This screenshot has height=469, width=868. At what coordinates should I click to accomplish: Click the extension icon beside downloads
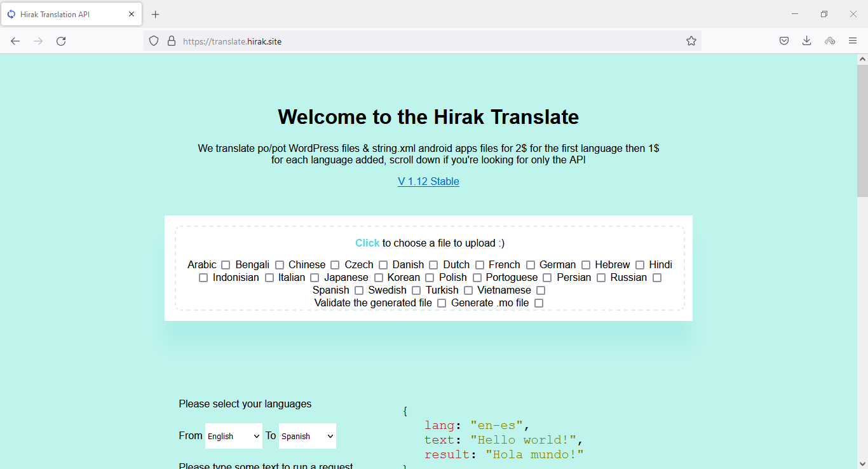[830, 41]
